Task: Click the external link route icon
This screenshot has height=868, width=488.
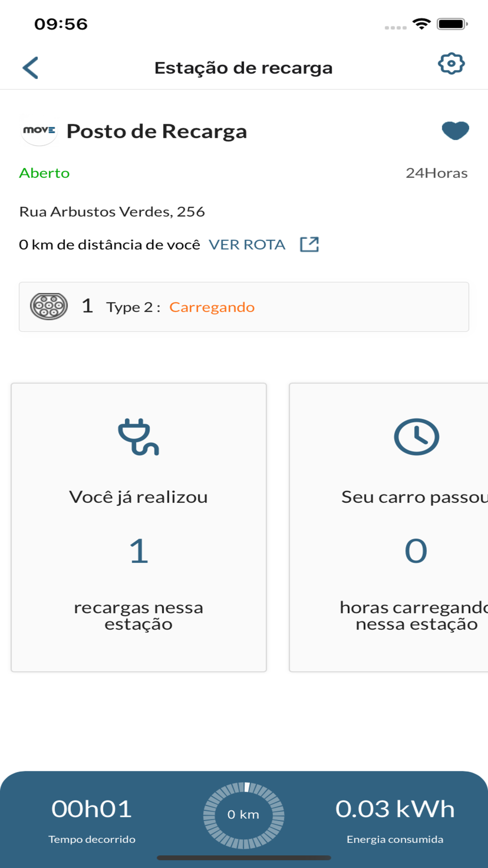Action: click(309, 245)
